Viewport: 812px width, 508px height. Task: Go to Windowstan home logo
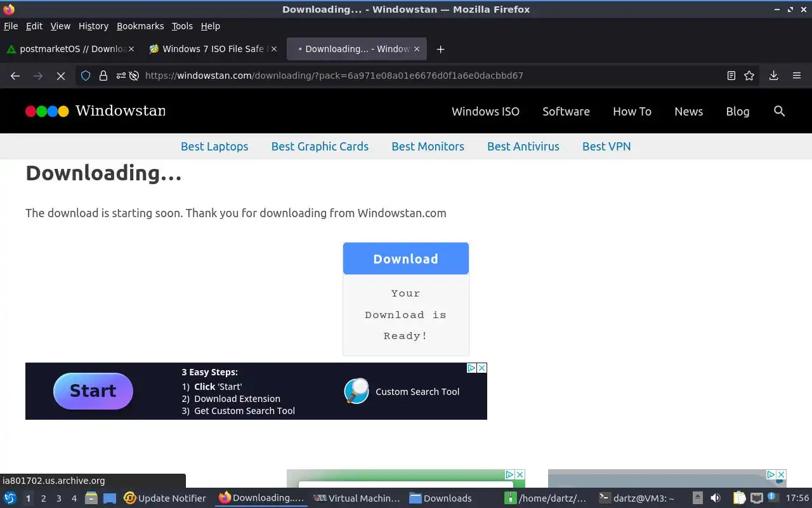click(x=95, y=111)
